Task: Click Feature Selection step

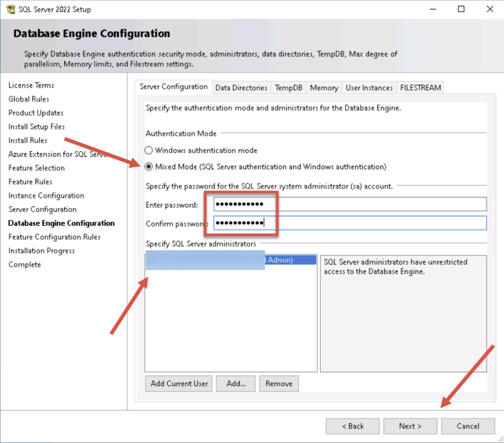Action: pos(36,168)
